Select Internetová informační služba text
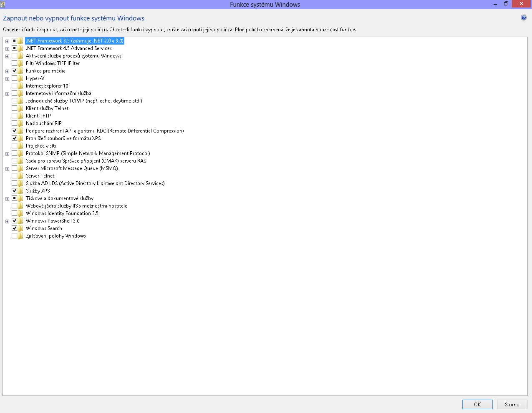 tap(58, 93)
